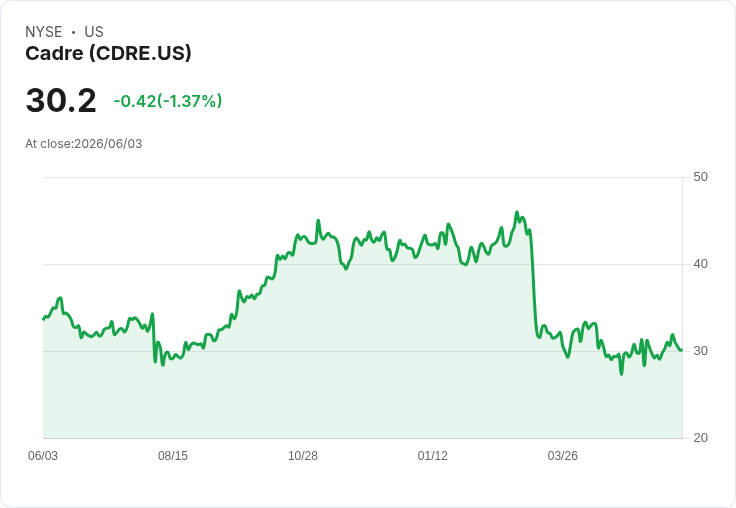Click the 03/26 x-axis date label
736x508 pixels.
click(562, 455)
